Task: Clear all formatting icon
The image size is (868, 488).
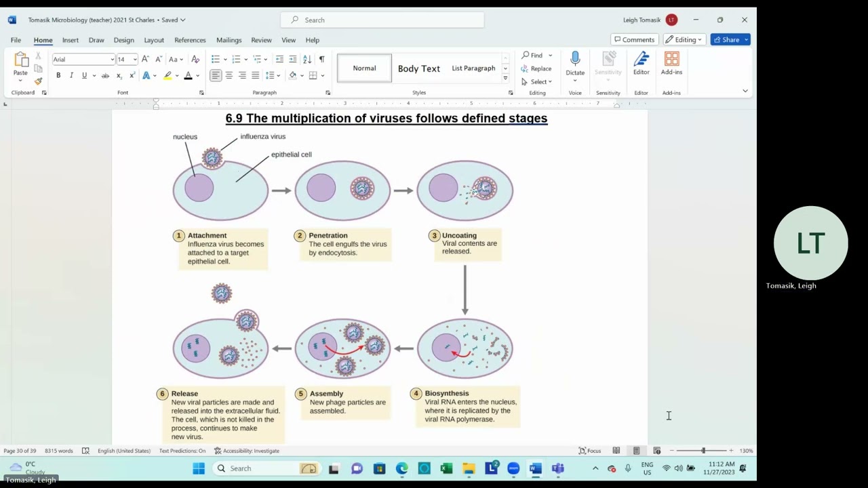Action: (195, 59)
